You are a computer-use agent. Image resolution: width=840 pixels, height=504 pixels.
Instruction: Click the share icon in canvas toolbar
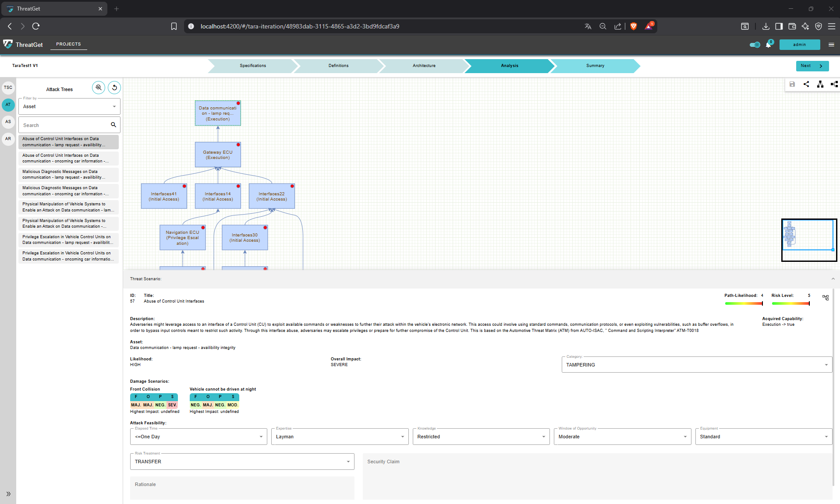(806, 84)
